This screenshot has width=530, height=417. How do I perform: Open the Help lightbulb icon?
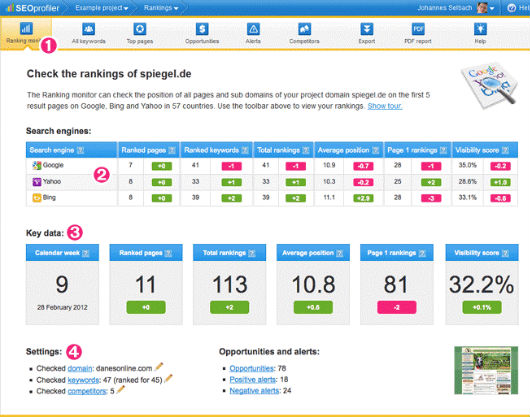(x=480, y=29)
